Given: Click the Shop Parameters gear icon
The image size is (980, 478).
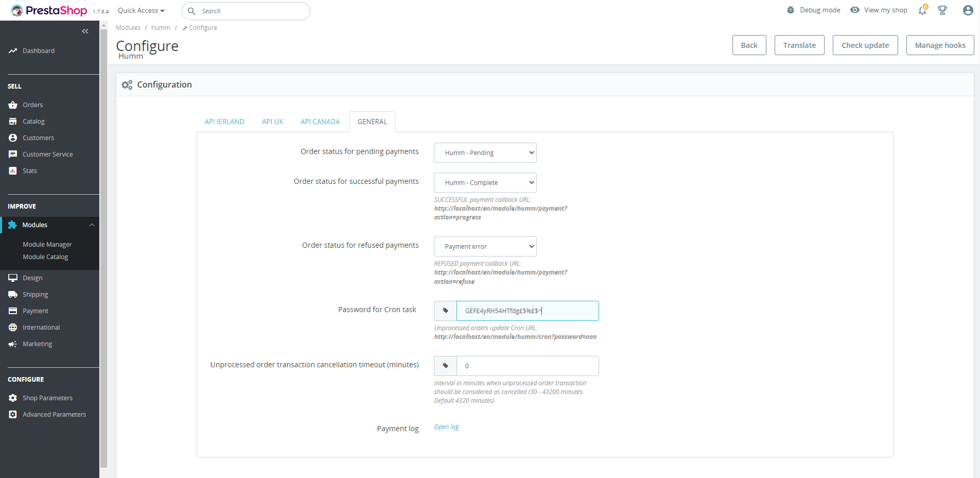Looking at the screenshot, I should [x=13, y=398].
